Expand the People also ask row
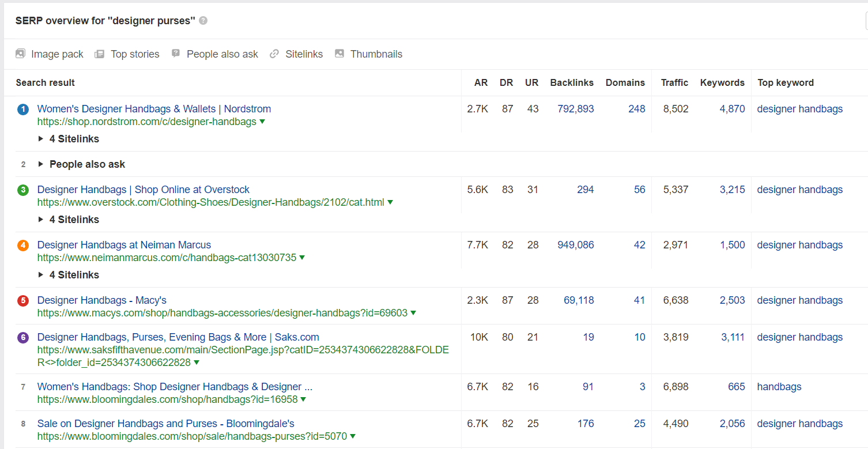868x449 pixels. pos(82,164)
